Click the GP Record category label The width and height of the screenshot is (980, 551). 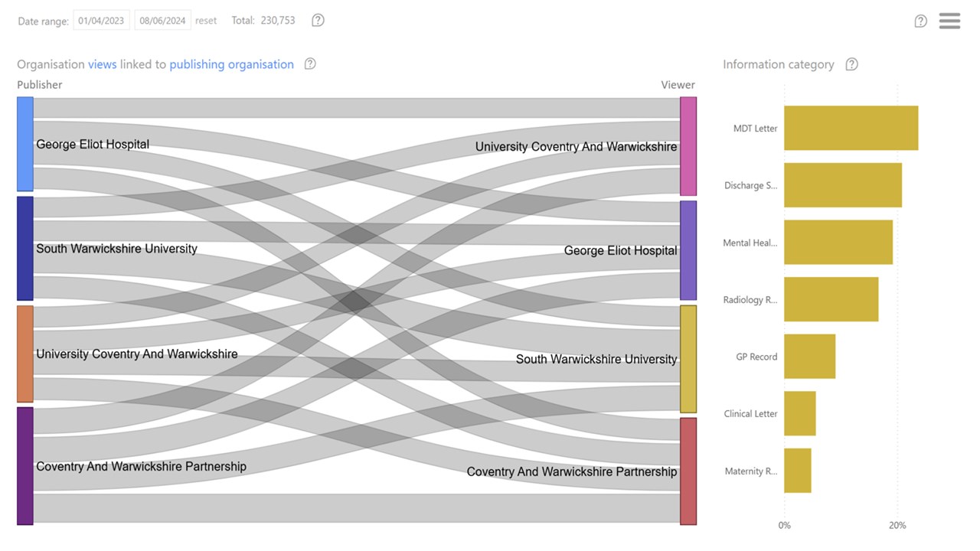tap(756, 357)
